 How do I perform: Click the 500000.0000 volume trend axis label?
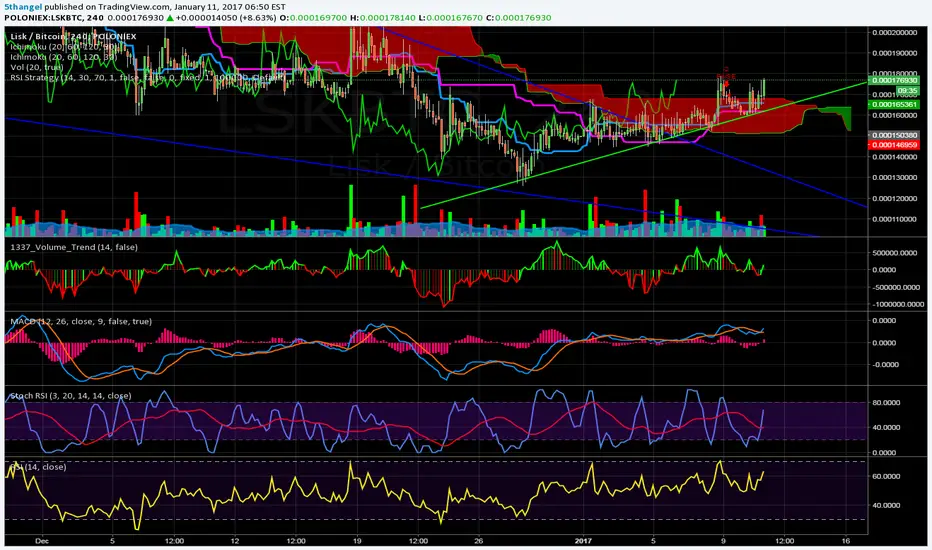coord(896,253)
